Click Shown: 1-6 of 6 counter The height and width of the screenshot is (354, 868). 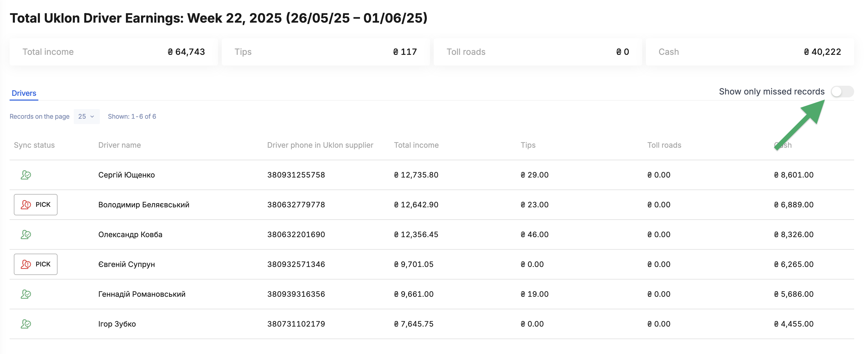[132, 117]
